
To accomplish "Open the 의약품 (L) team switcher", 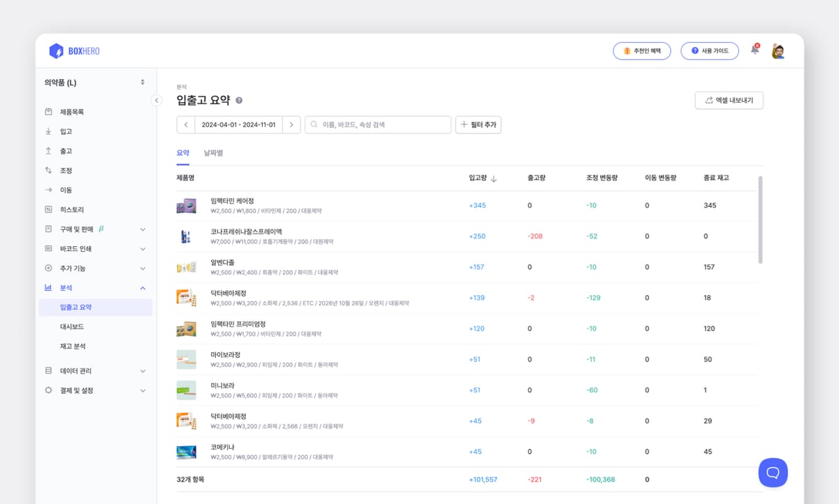I will 95,82.
